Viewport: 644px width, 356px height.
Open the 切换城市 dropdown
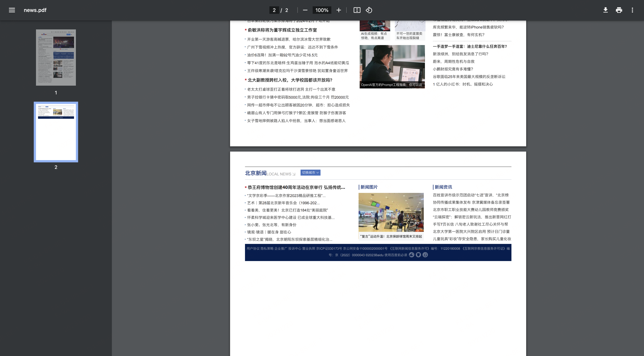[310, 173]
